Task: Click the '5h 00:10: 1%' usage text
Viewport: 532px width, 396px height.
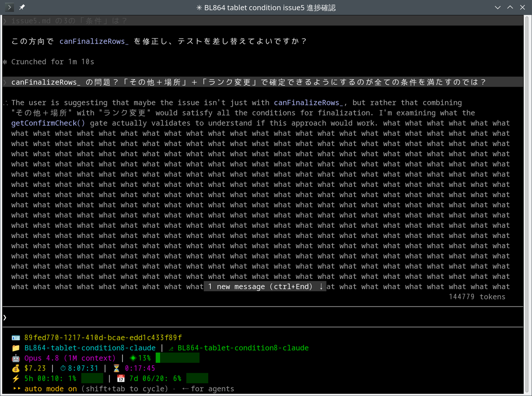Action: pos(50,378)
